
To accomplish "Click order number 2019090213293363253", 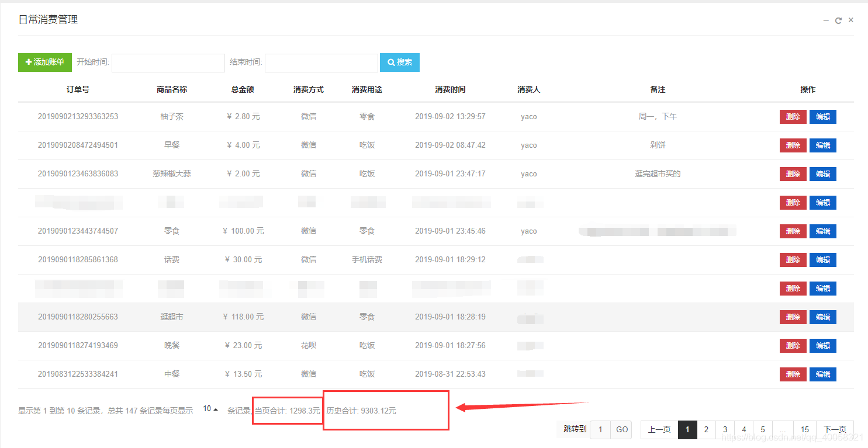I will coord(78,116).
